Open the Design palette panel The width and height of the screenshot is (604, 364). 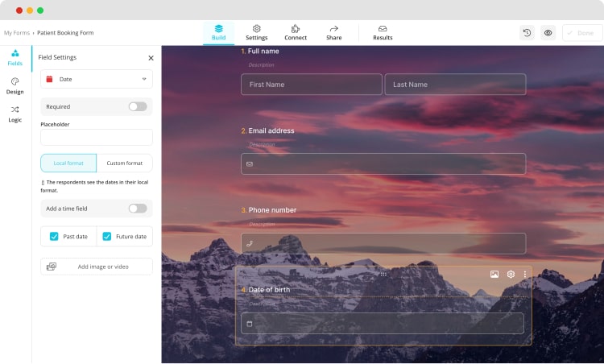15,85
